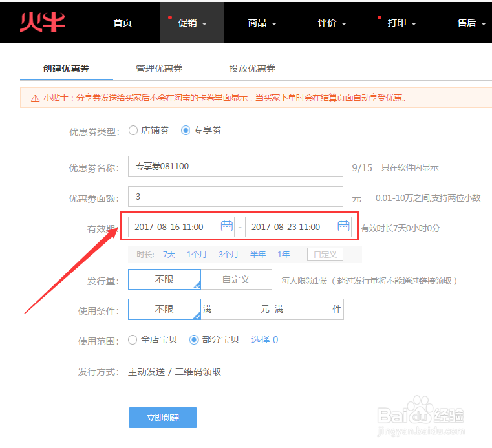Choose 7天 duration shortcut
492x448 pixels.
coord(169,255)
